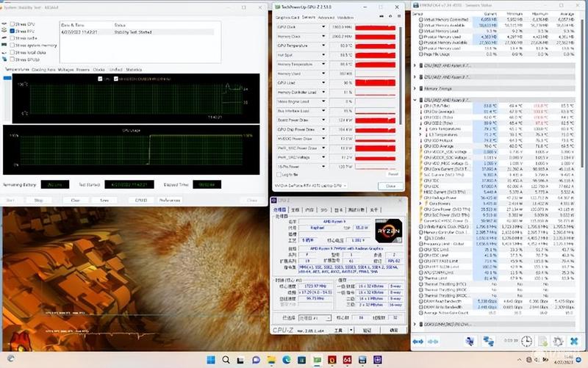The height and width of the screenshot is (368, 588).
Task: Expand the DDR5 DIMM group in HWiNFO
Action: click(x=415, y=325)
